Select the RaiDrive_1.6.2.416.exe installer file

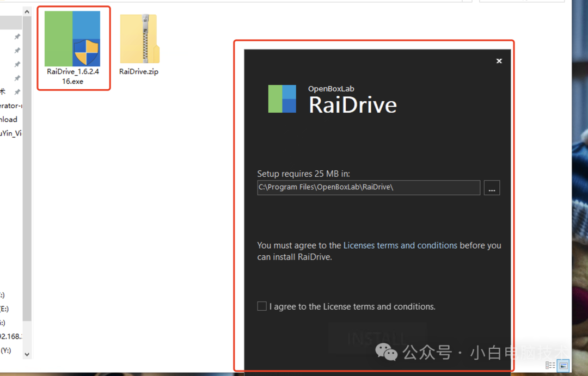click(x=73, y=47)
